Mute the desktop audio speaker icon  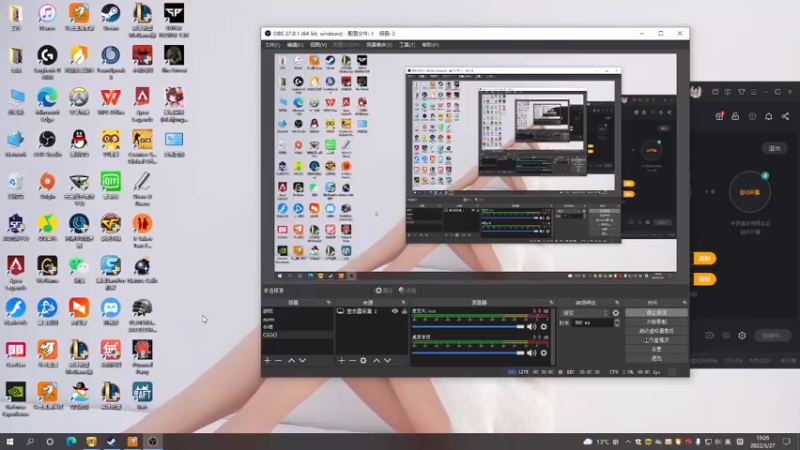pyautogui.click(x=532, y=353)
